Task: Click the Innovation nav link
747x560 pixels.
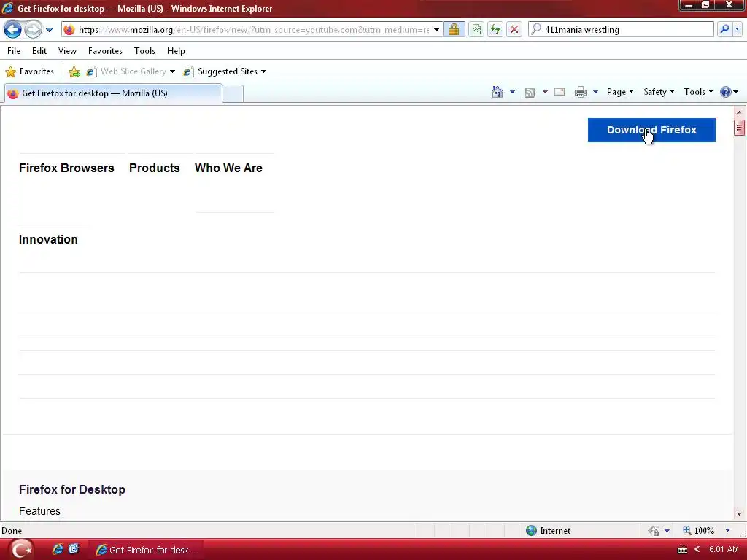Action: [48, 239]
